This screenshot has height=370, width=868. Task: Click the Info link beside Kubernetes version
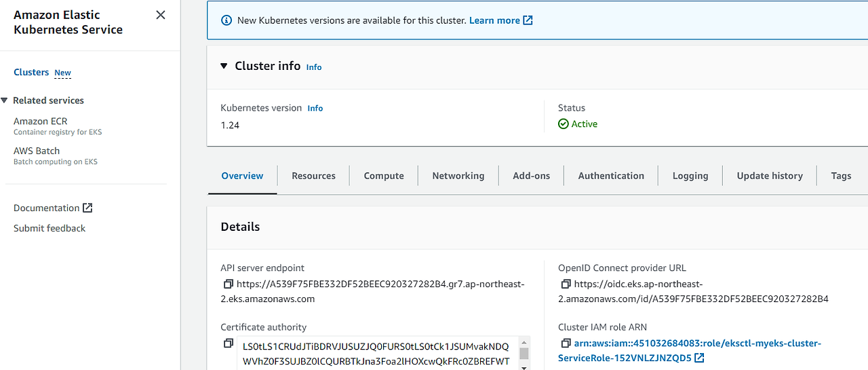[315, 108]
